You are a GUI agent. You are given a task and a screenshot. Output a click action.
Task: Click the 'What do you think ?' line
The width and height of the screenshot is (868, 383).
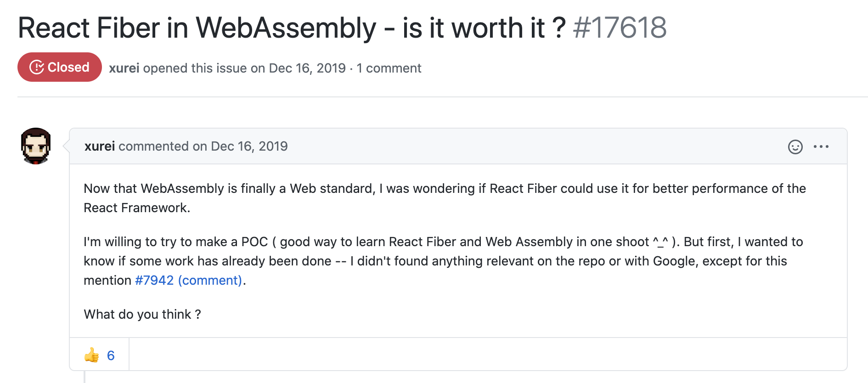(142, 314)
